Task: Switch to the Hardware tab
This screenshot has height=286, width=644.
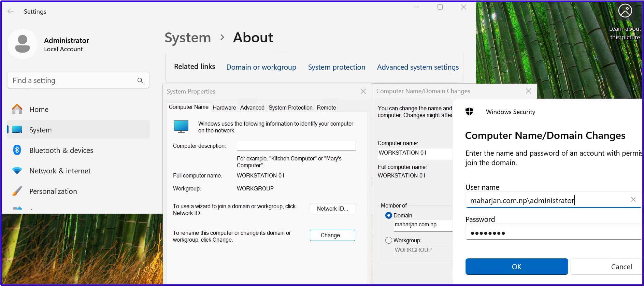Action: (224, 108)
